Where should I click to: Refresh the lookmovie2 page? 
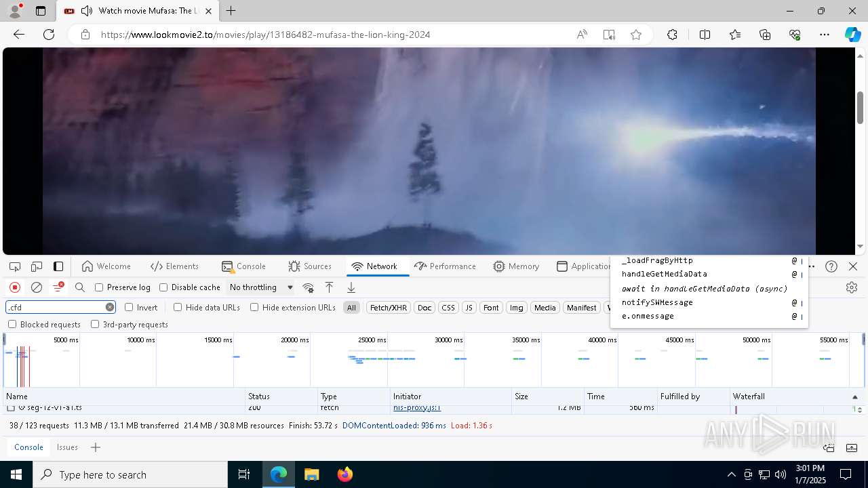(49, 35)
